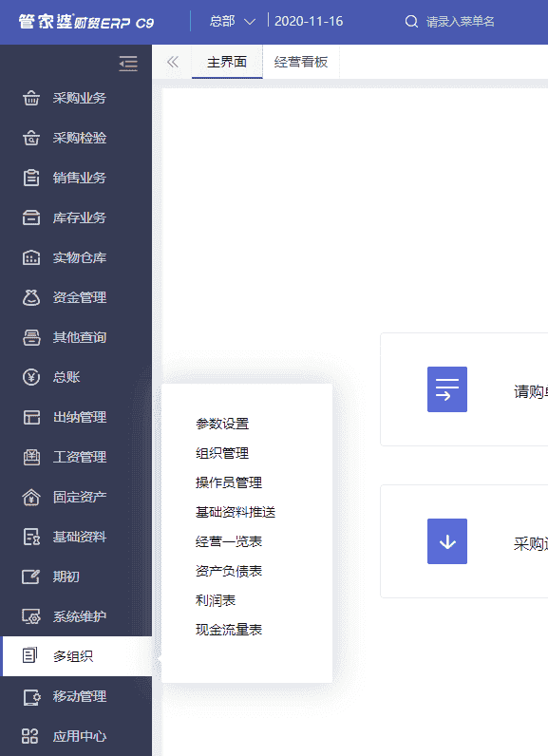
Task: Click the blue down-arrow 采购 icon
Action: coord(447,541)
